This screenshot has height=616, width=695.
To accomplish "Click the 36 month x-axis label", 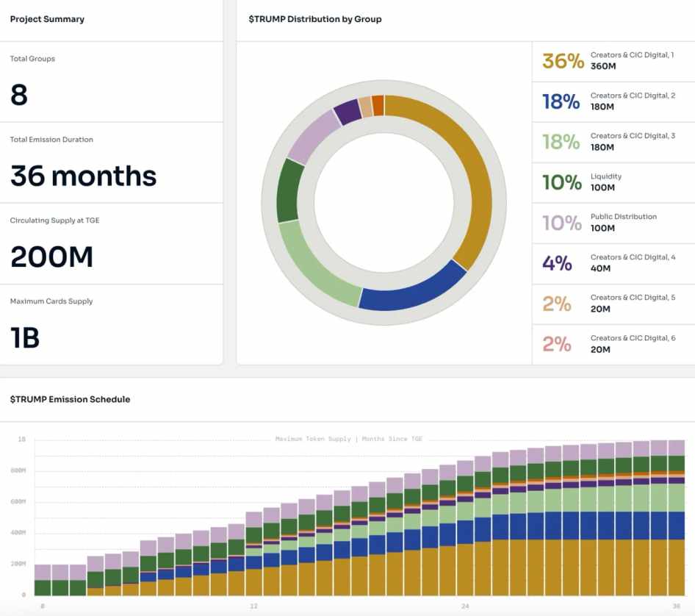I will (676, 606).
